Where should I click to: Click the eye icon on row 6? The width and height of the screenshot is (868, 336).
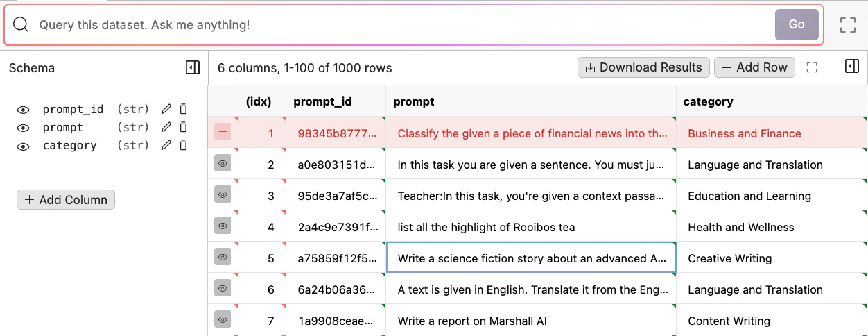(223, 288)
